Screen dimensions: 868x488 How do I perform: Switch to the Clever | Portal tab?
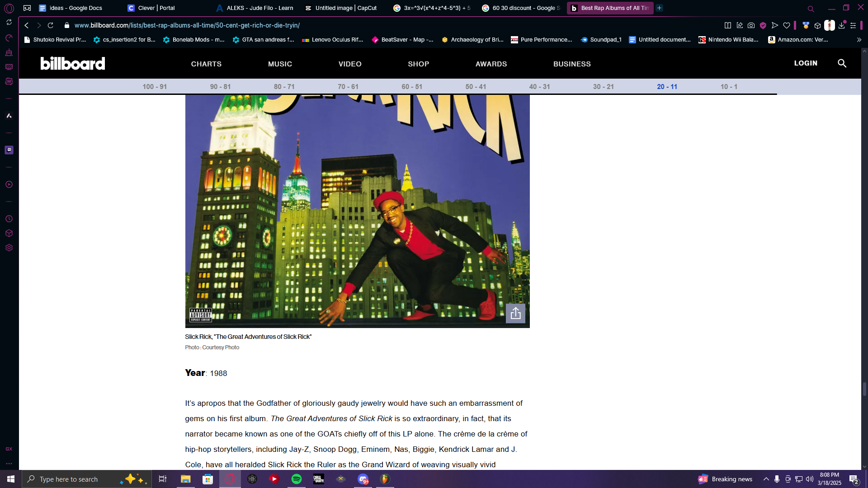point(156,8)
